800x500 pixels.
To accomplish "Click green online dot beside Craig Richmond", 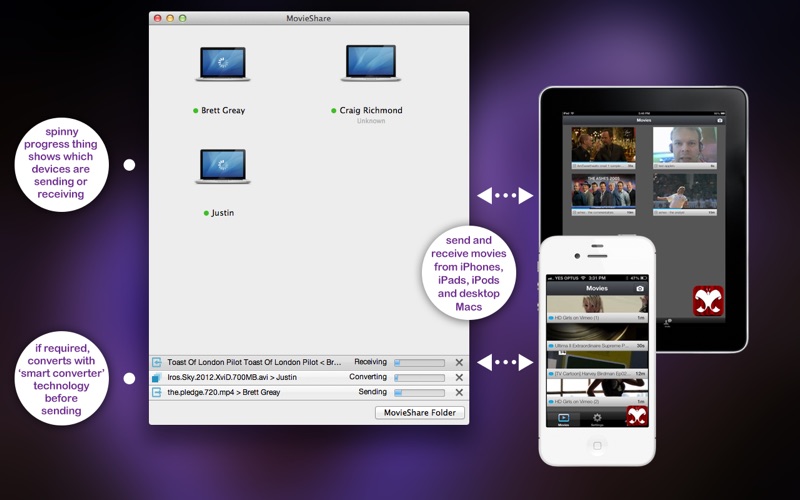I will (x=334, y=111).
